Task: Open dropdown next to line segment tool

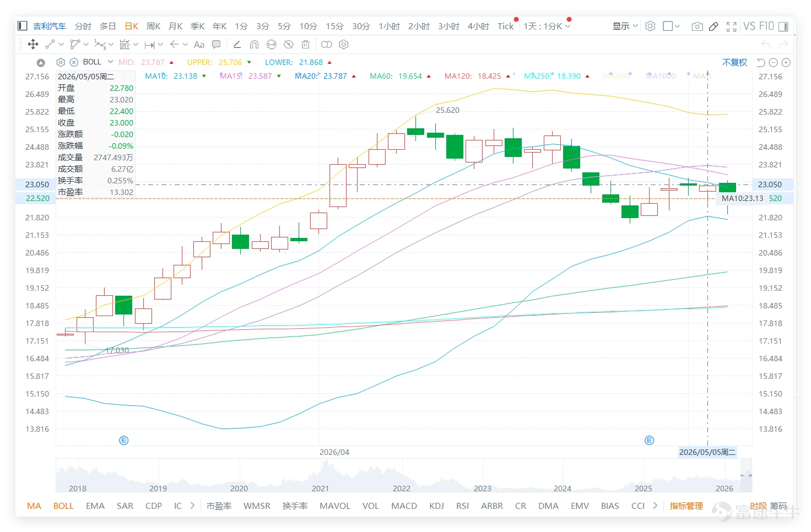Action: 61,45
